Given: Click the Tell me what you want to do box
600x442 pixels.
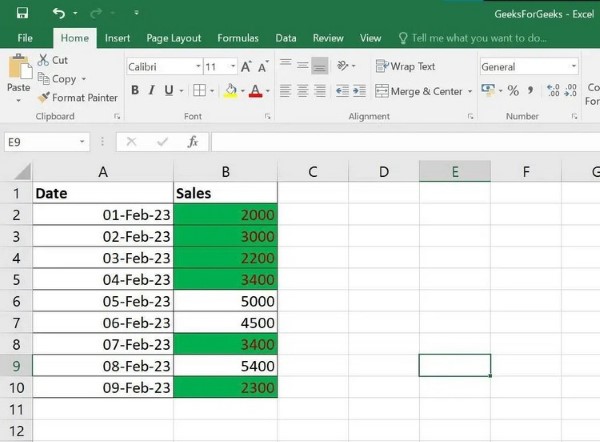Looking at the screenshot, I should tap(473, 38).
